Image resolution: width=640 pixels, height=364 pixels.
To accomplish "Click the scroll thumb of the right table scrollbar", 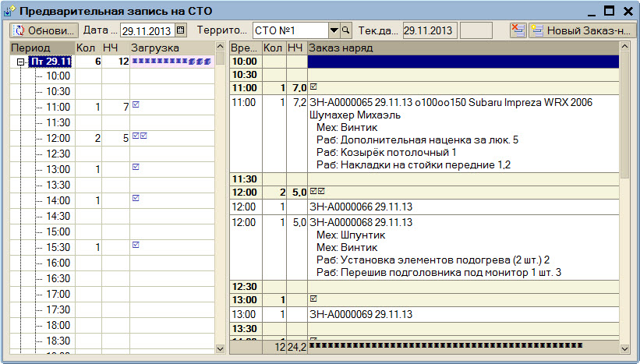I will [625, 115].
